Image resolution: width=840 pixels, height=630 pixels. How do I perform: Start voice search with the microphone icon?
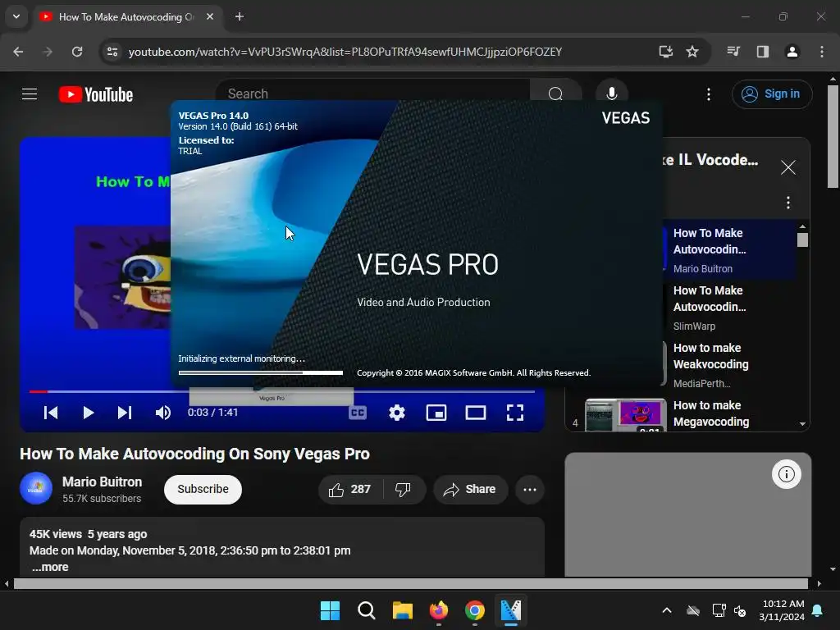coord(611,94)
